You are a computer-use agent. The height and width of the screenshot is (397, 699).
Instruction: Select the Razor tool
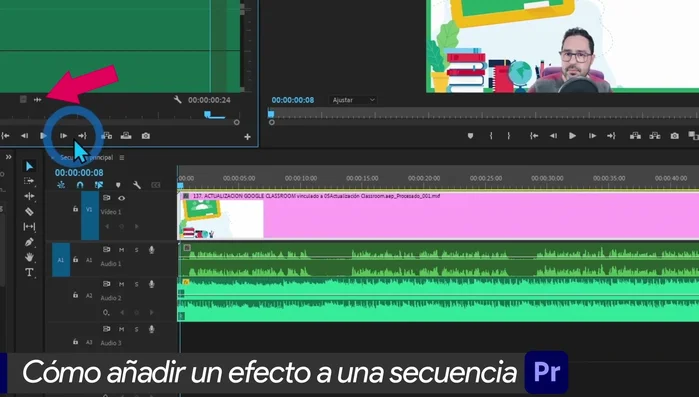point(29,211)
